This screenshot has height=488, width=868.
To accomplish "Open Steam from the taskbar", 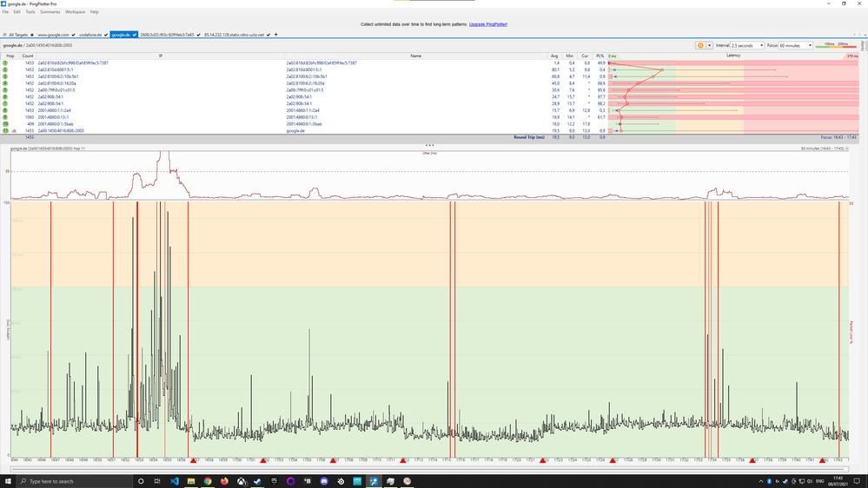I will pyautogui.click(x=258, y=481).
